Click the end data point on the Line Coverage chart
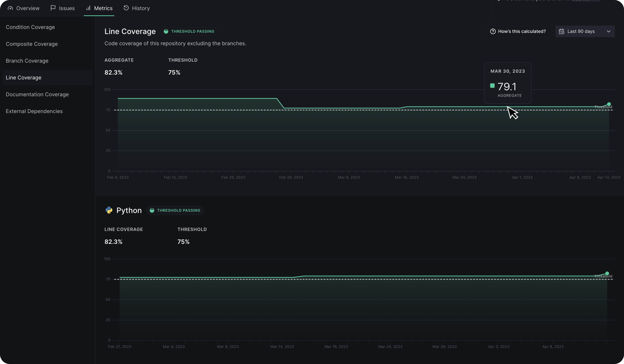The image size is (624, 364). (x=609, y=104)
